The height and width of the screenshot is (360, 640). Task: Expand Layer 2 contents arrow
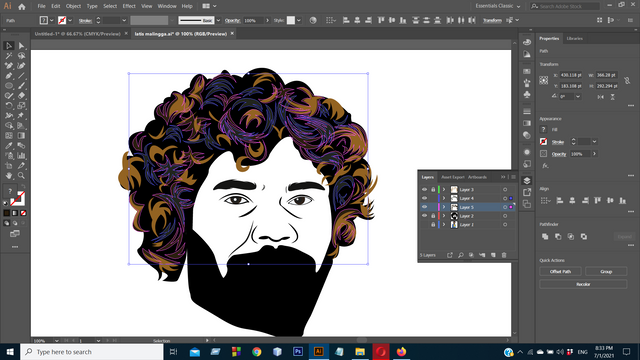point(444,216)
